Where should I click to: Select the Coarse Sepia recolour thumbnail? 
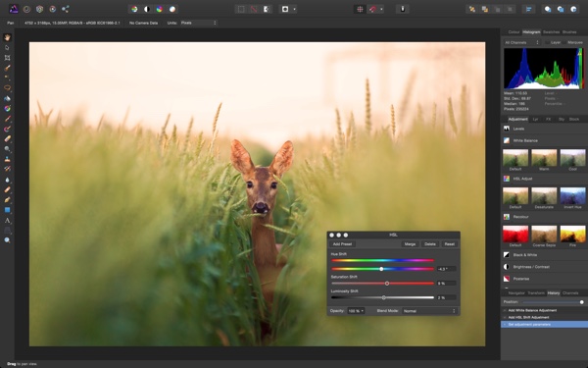coord(544,235)
